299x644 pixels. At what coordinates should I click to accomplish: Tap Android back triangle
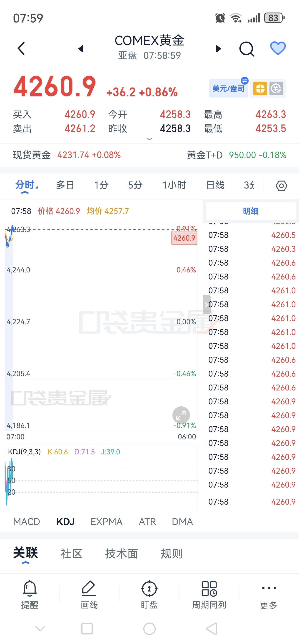211,629
